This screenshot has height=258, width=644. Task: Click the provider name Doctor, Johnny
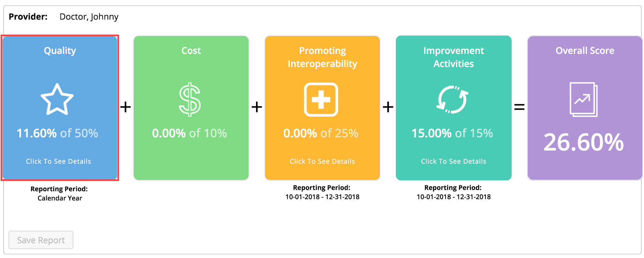(x=89, y=17)
